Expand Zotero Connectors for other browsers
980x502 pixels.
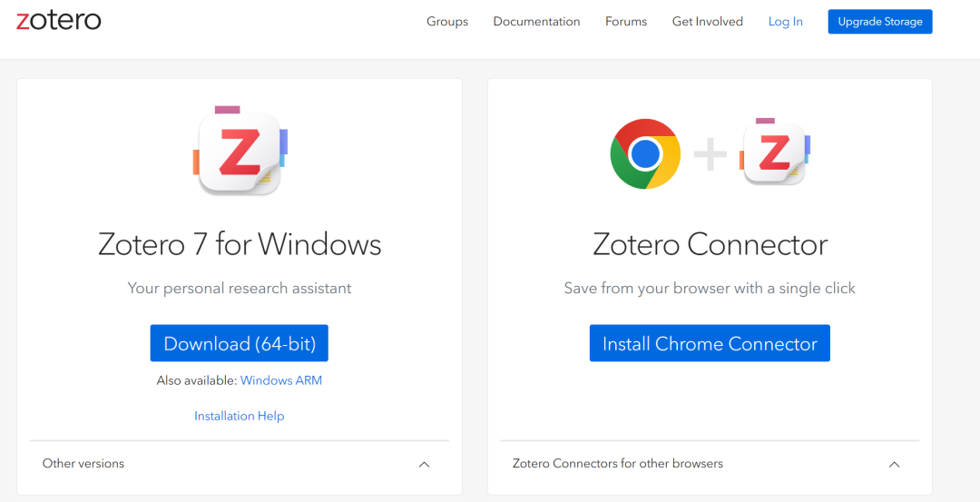pos(710,464)
